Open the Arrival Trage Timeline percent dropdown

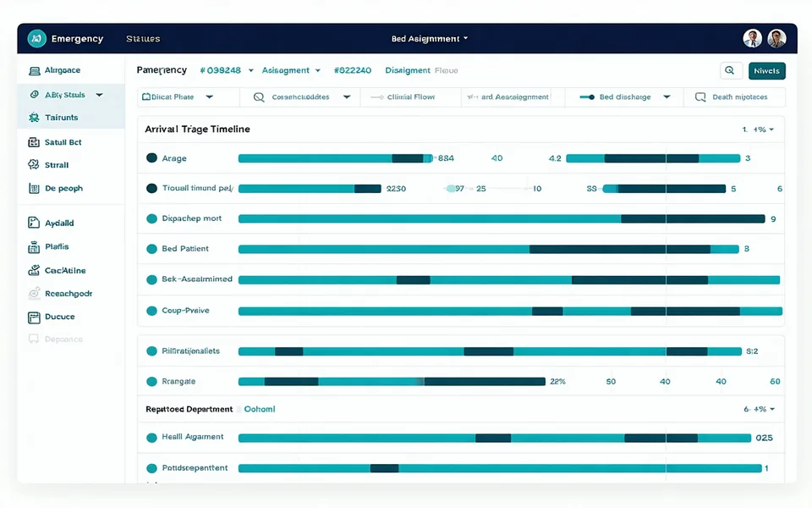click(x=758, y=130)
